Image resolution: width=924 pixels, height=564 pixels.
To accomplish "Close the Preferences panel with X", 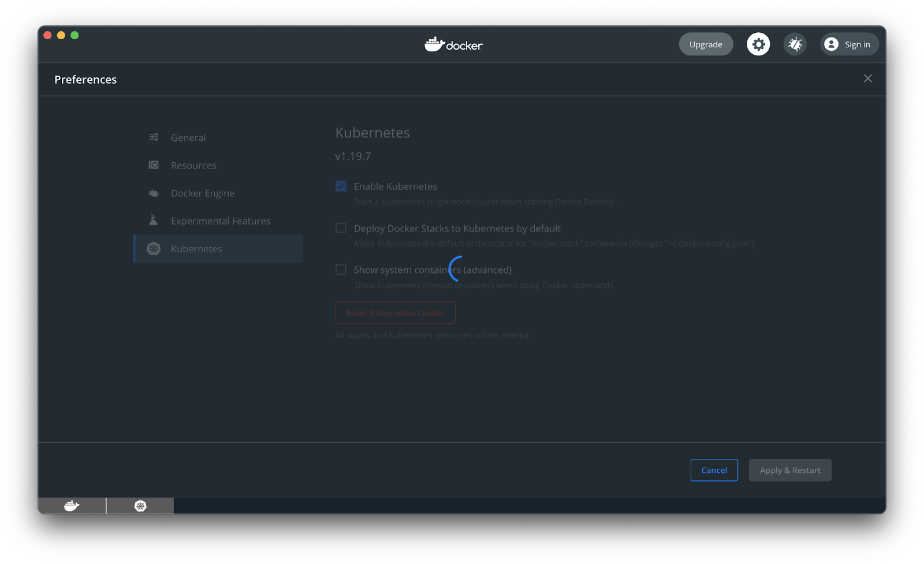I will coord(867,79).
